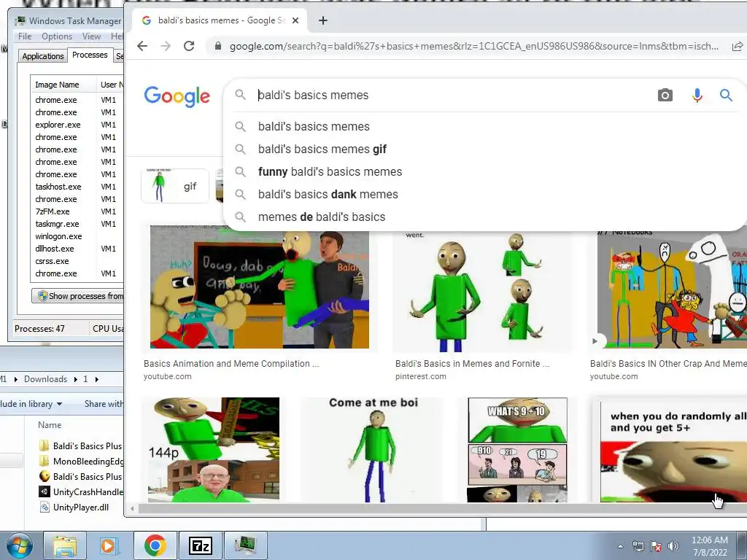Expand arrow after Downloads in Explorer breadcrumb
This screenshot has height=560, width=747.
tap(75, 379)
